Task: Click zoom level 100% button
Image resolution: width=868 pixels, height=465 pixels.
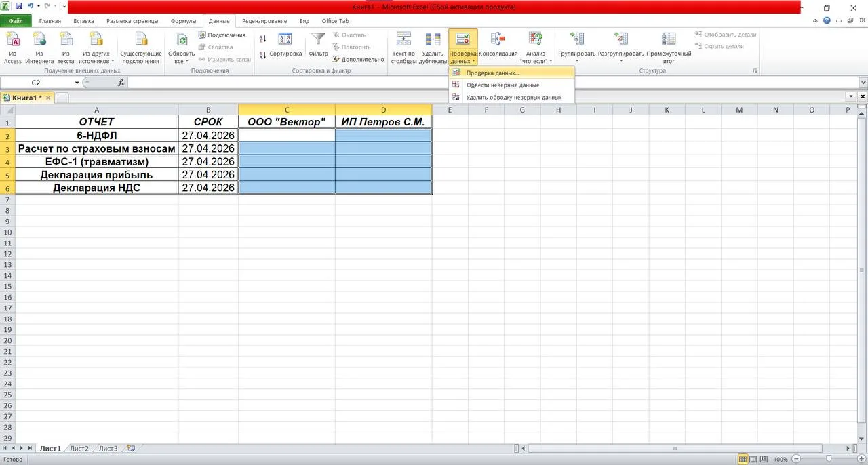Action: coord(781,460)
